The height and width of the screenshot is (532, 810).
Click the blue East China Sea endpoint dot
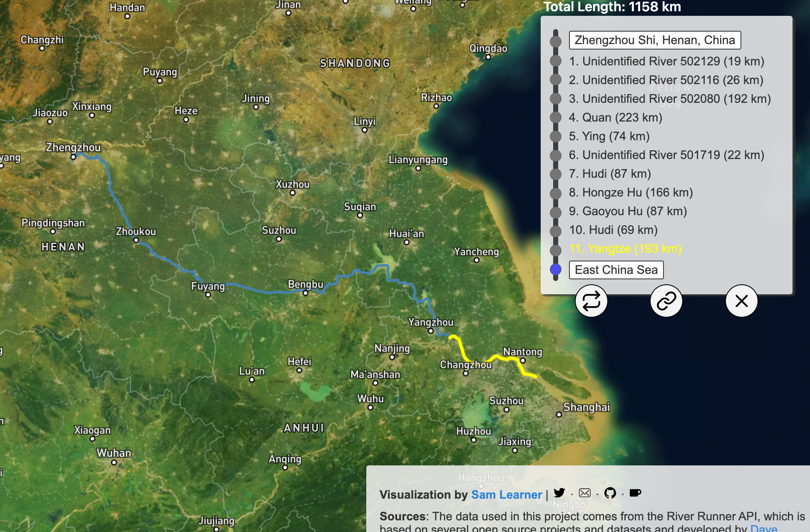click(x=556, y=269)
